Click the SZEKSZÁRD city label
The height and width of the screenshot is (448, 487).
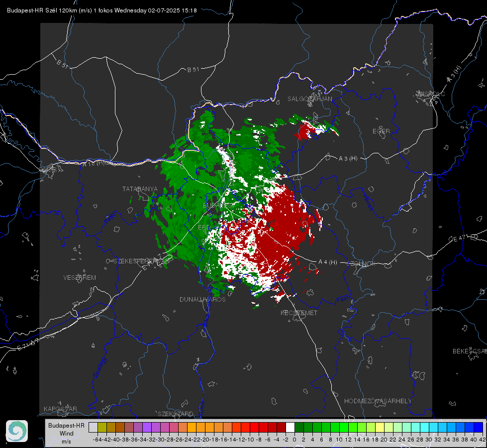tap(176, 414)
